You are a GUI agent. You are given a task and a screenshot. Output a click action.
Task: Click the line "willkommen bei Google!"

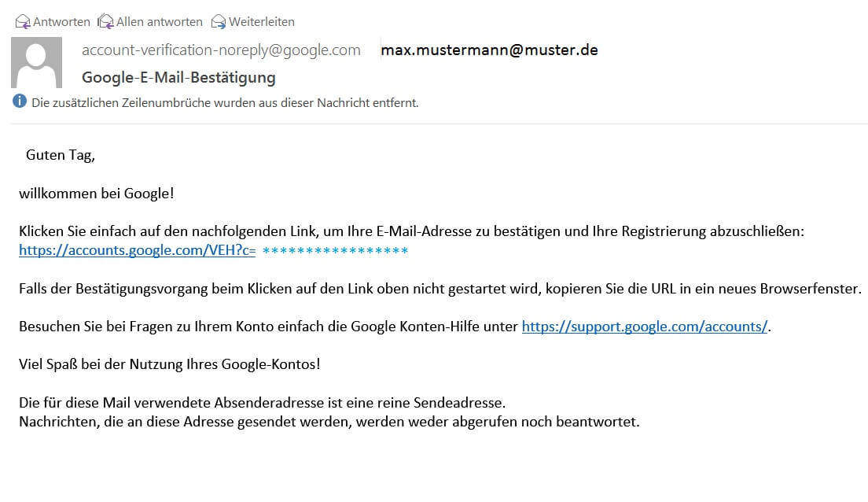point(97,194)
